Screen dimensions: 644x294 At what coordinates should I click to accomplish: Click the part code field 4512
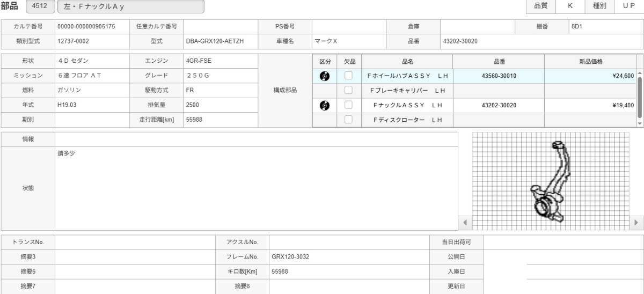[40, 6]
